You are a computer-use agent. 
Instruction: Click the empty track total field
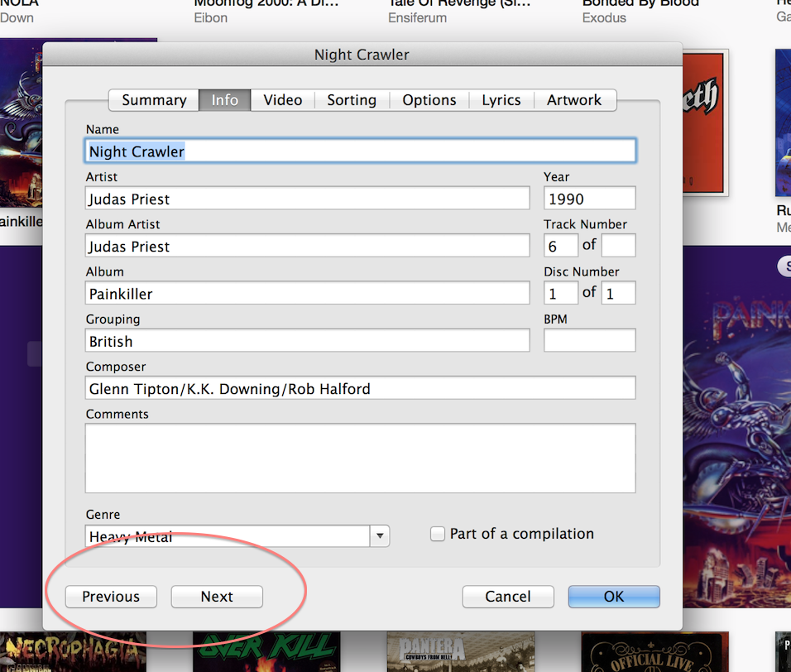pyautogui.click(x=618, y=246)
